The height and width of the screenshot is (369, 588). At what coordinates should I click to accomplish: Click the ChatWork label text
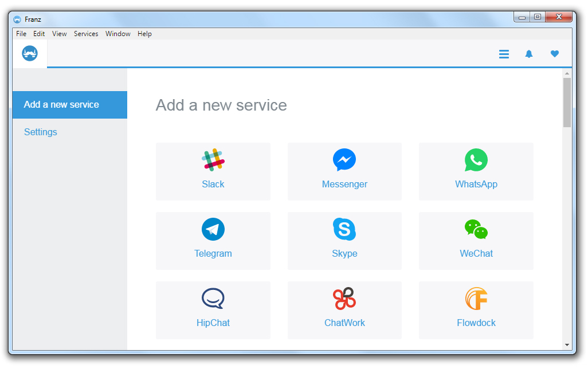[x=344, y=323]
